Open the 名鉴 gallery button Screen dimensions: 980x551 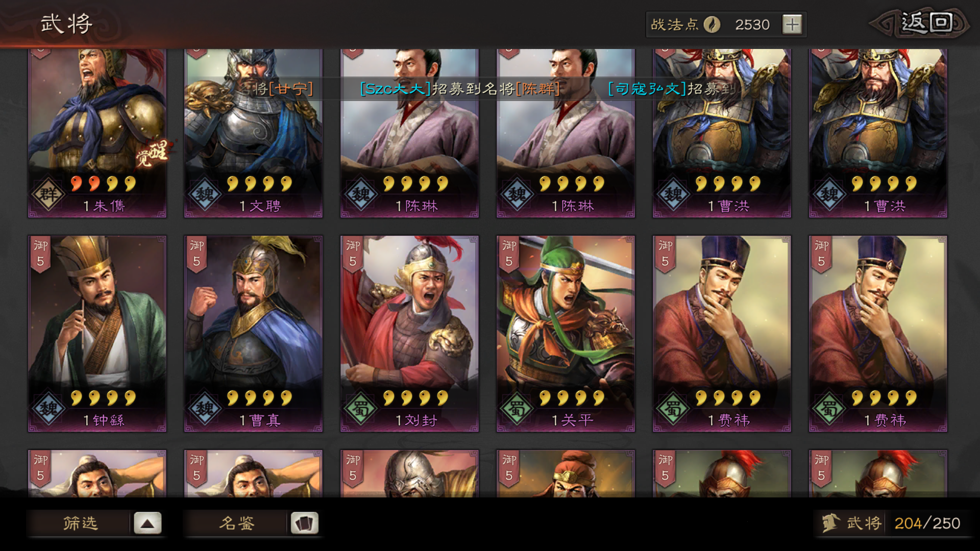click(236, 523)
